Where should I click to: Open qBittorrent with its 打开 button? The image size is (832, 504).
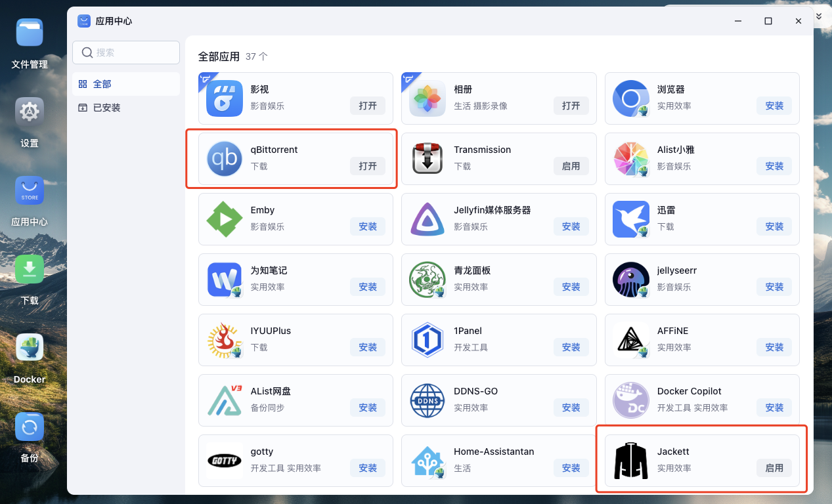[x=368, y=166]
